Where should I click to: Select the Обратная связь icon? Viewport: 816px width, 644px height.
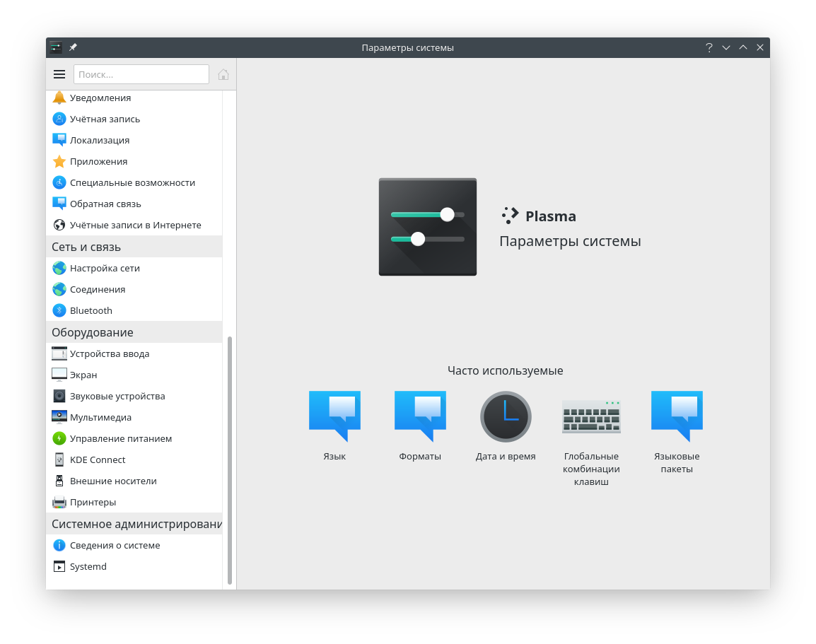59,204
